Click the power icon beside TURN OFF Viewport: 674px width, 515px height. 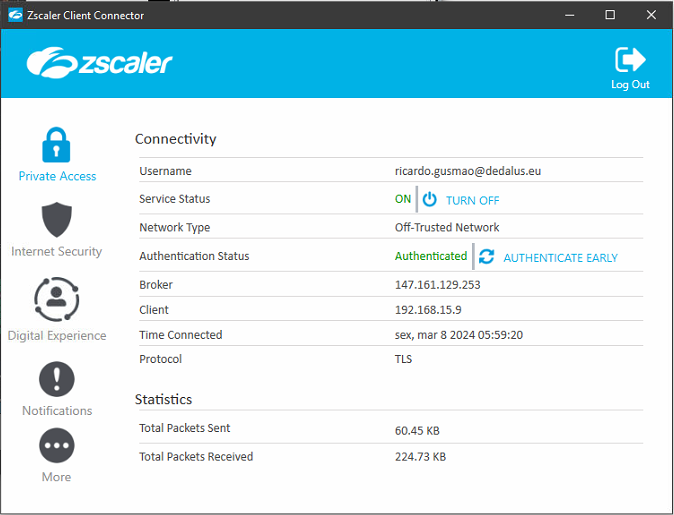(x=429, y=199)
